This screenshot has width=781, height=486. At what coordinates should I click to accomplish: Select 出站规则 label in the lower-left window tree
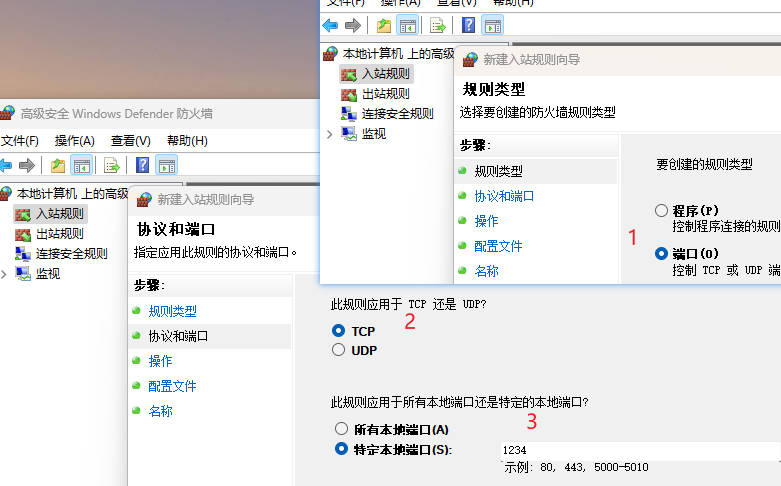click(x=60, y=234)
